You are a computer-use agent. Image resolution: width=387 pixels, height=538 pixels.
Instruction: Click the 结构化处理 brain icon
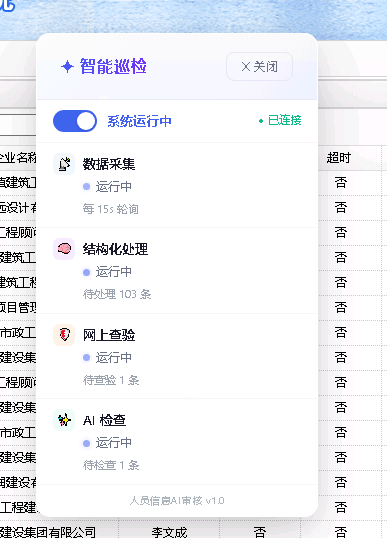pyautogui.click(x=64, y=249)
